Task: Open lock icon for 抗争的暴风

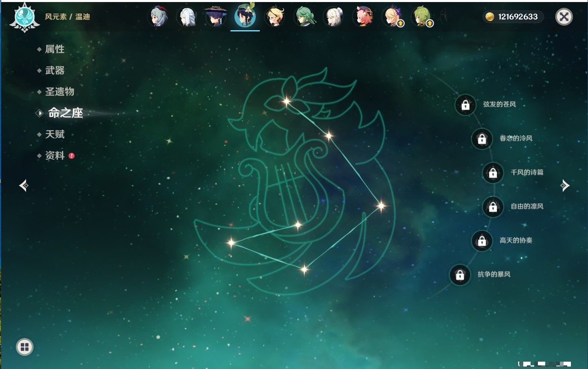Action: tap(460, 275)
